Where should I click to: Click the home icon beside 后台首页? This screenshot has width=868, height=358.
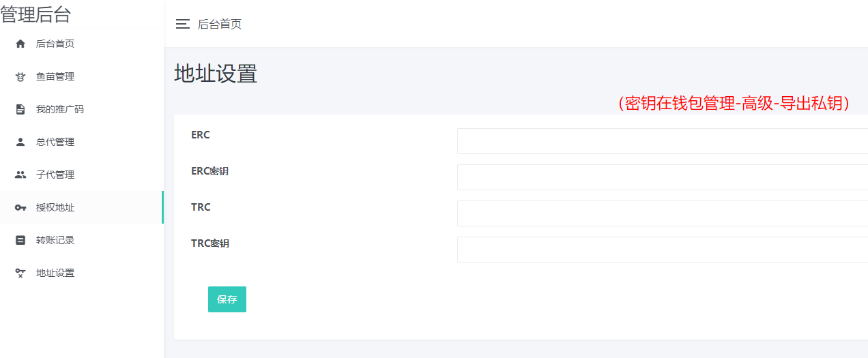20,44
